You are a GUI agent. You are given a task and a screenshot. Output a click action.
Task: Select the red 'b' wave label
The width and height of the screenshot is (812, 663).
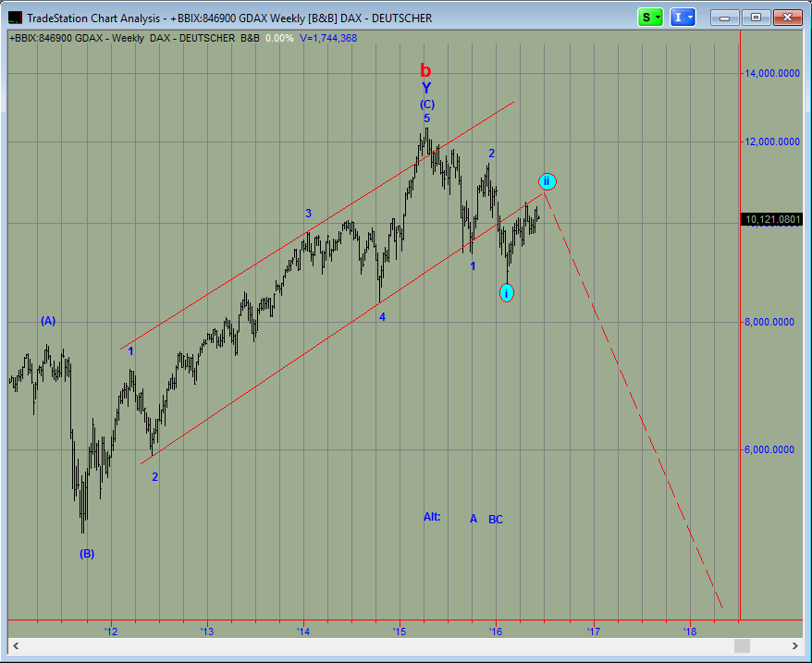click(425, 69)
